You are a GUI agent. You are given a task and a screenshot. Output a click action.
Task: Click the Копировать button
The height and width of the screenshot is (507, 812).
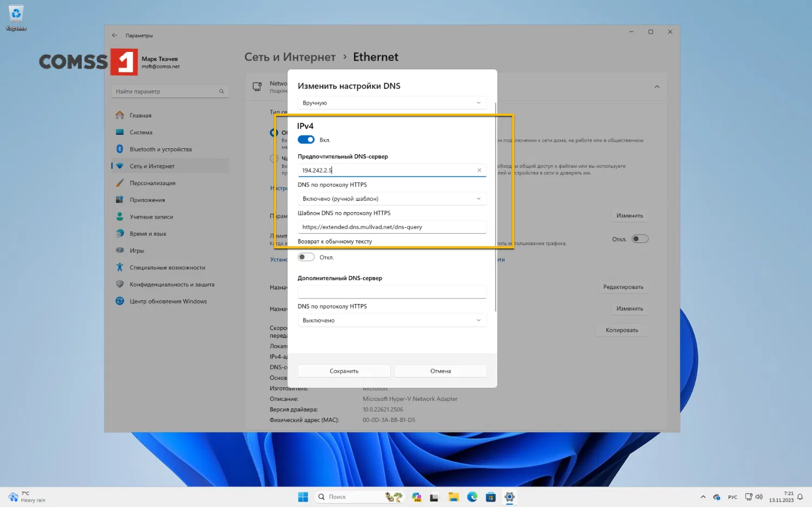(622, 330)
